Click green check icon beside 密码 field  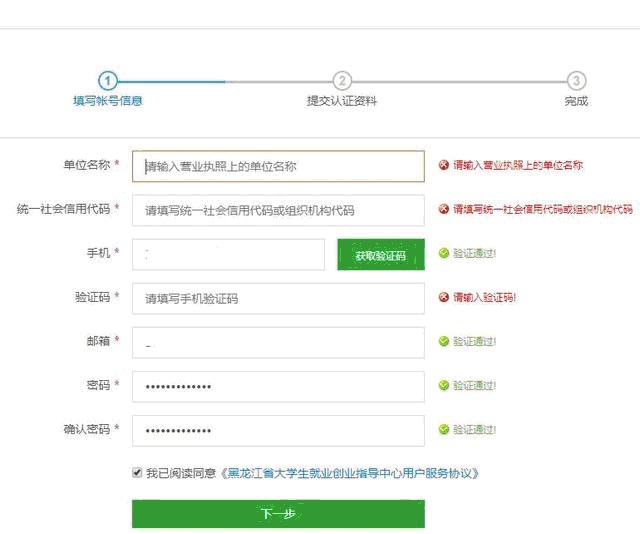pyautogui.click(x=444, y=386)
